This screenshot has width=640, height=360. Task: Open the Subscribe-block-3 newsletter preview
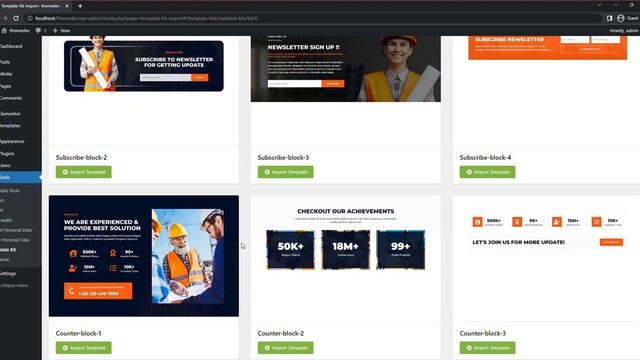(x=346, y=69)
